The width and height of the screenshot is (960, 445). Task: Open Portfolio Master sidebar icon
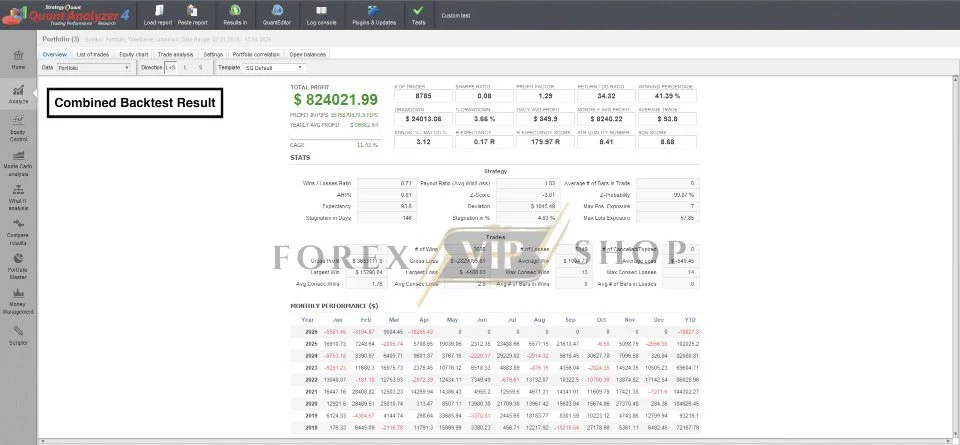click(x=18, y=266)
